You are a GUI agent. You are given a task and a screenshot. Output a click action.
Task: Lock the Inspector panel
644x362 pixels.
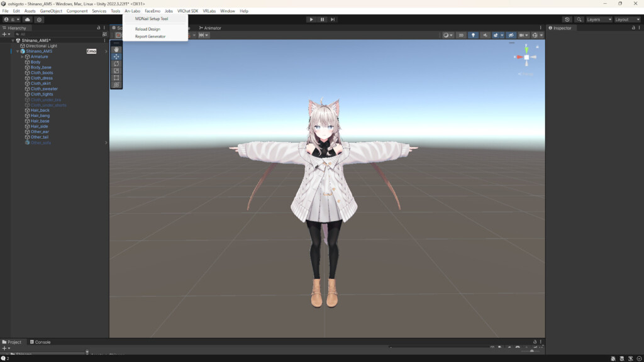click(633, 28)
